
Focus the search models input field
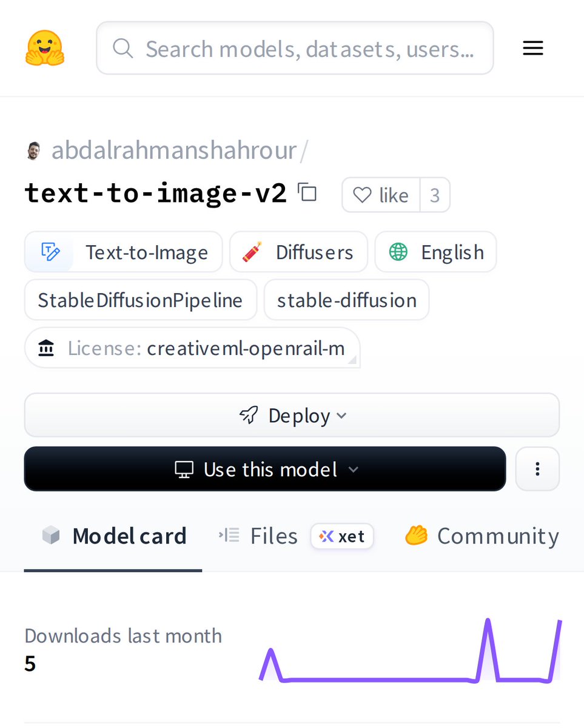click(295, 48)
